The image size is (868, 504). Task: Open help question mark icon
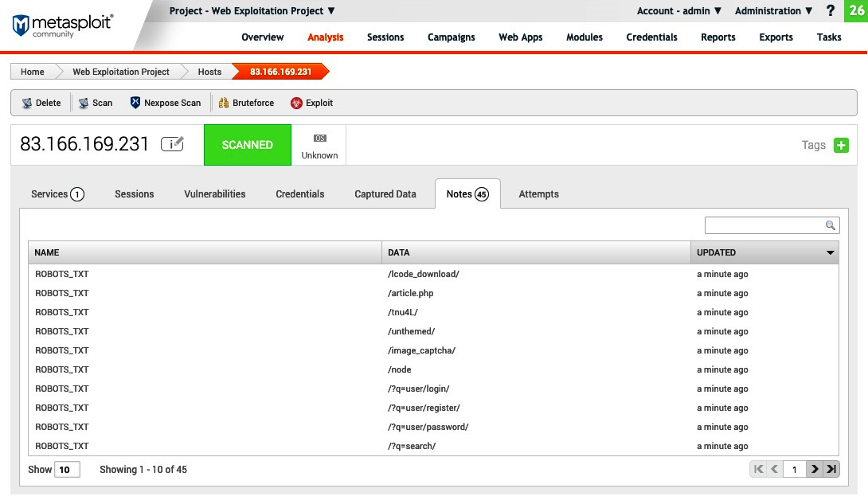831,11
